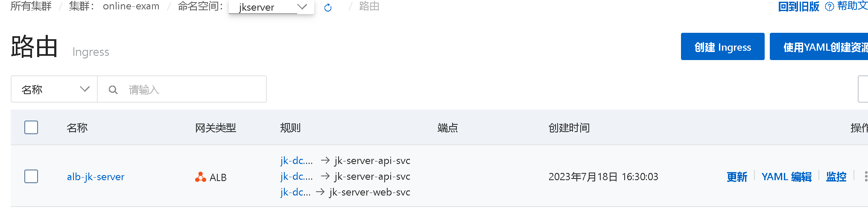The image size is (868, 210).
Task: Click 使用YAML创建资源 button
Action: (x=819, y=47)
